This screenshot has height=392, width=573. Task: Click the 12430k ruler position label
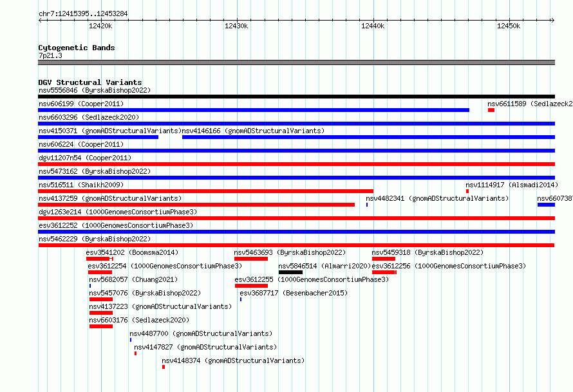[236, 26]
